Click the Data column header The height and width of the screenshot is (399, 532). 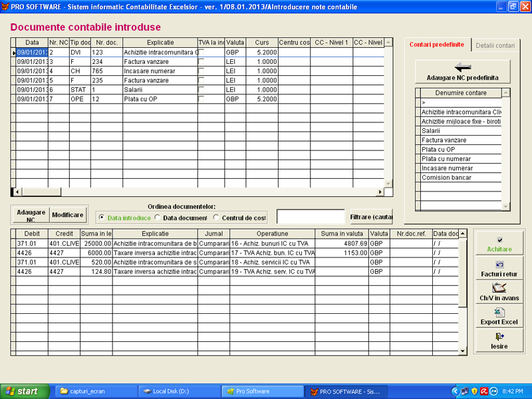point(32,43)
